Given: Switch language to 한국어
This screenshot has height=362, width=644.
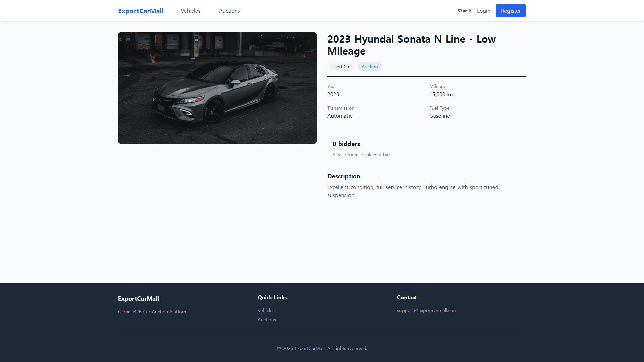Looking at the screenshot, I should (x=464, y=11).
